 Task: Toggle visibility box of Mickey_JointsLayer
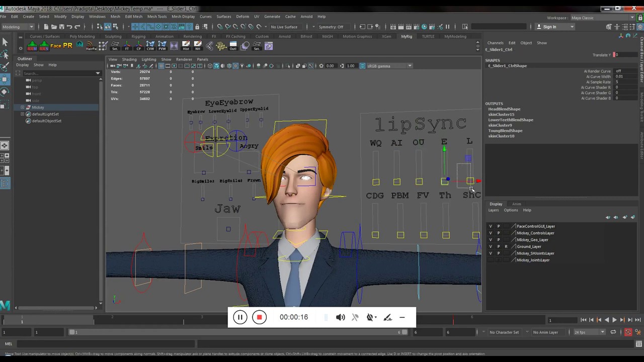pyautogui.click(x=491, y=260)
